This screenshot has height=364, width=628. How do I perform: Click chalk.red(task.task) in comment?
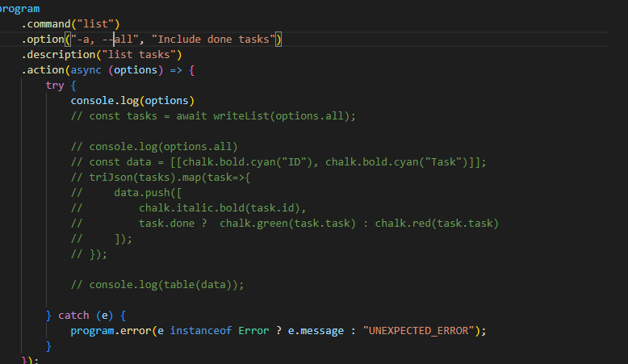click(x=437, y=223)
